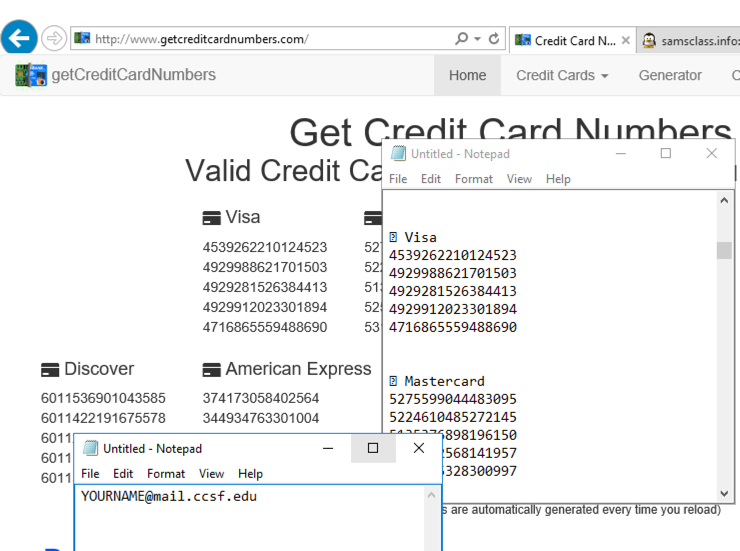Maximize the large Notepad window
This screenshot has height=551, width=740.
pos(665,153)
